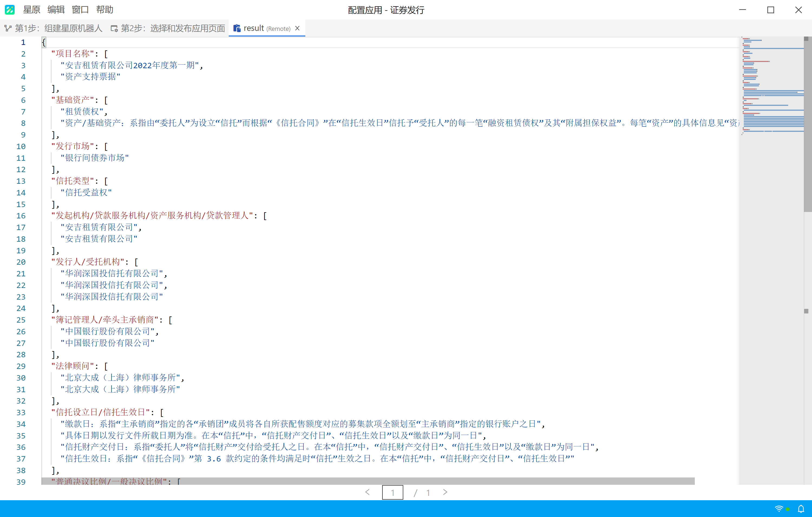Click the "项目名称" key on line 2
This screenshot has height=517, width=812.
coord(72,54)
